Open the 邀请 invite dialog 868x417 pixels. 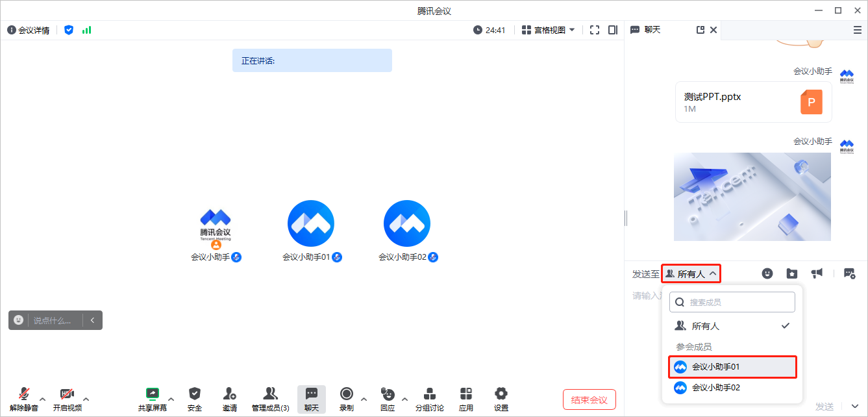pyautogui.click(x=229, y=399)
